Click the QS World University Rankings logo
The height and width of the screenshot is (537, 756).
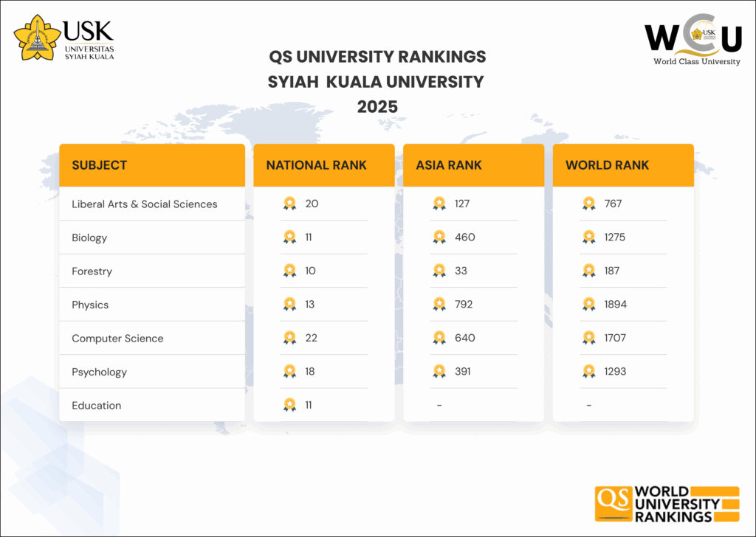pos(667,505)
